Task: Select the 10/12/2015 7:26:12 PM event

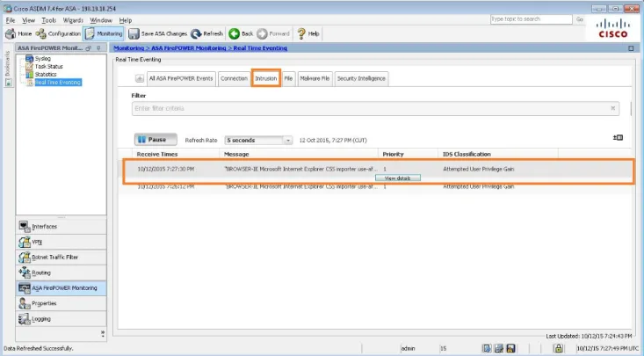Action: [375, 186]
